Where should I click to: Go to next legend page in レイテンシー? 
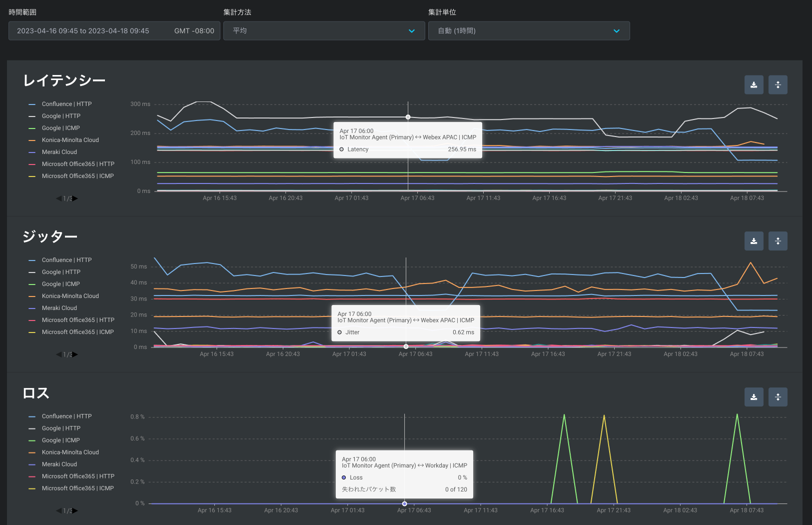point(75,198)
